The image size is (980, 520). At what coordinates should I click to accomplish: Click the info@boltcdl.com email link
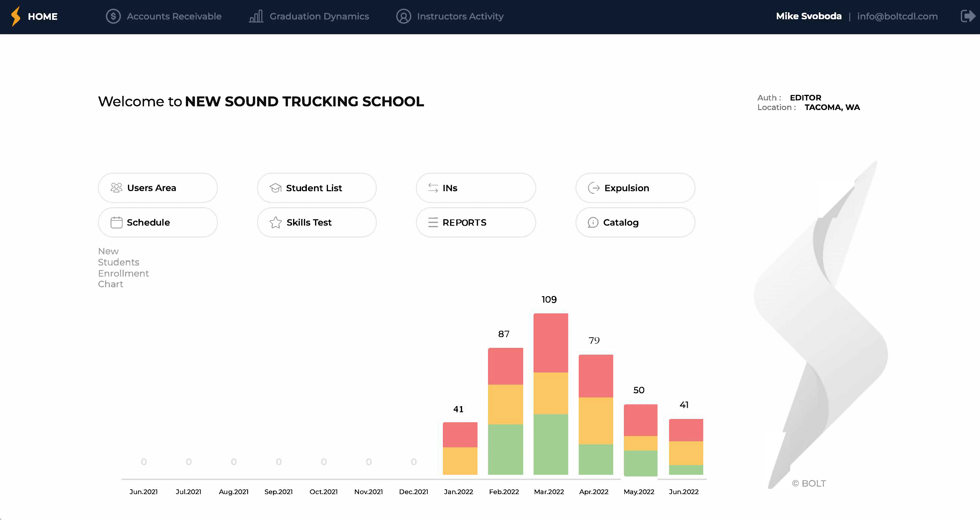[897, 16]
